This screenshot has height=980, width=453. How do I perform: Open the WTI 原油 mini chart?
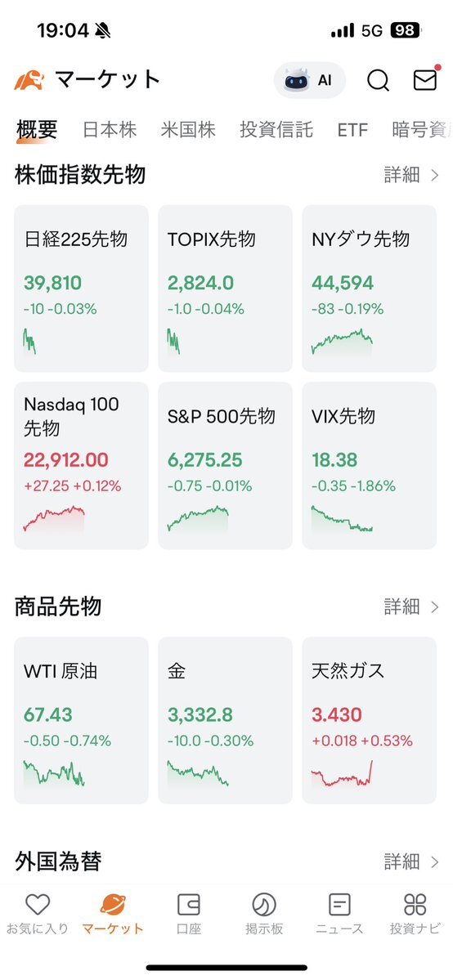coord(54,773)
